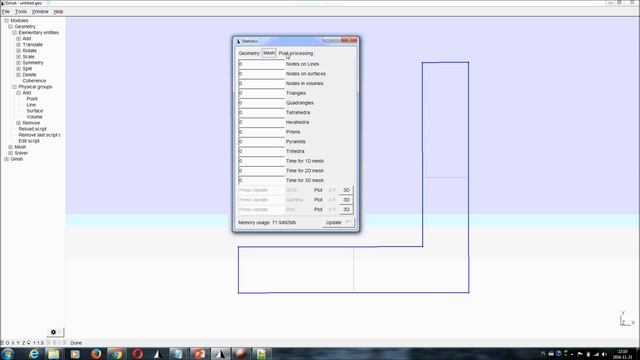640x360 pixels.
Task: Click the Nodes on Lines value field
Action: pos(261,64)
